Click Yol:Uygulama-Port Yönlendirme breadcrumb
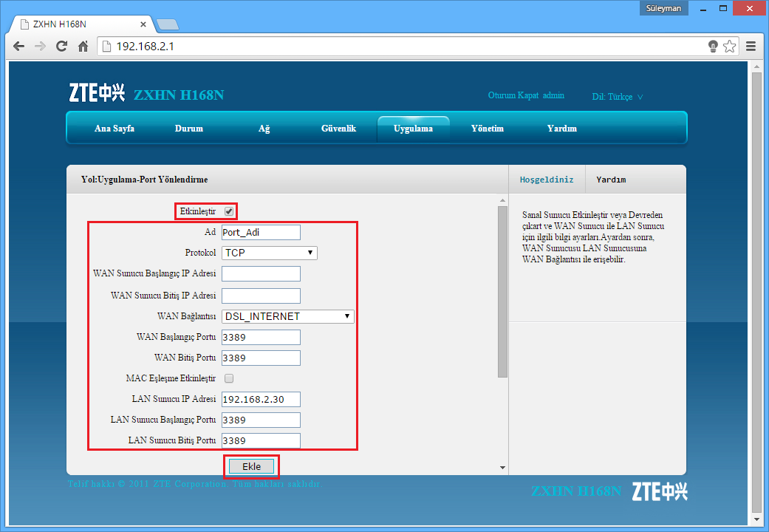Screen dimensions: 769x532 pyautogui.click(x=145, y=180)
